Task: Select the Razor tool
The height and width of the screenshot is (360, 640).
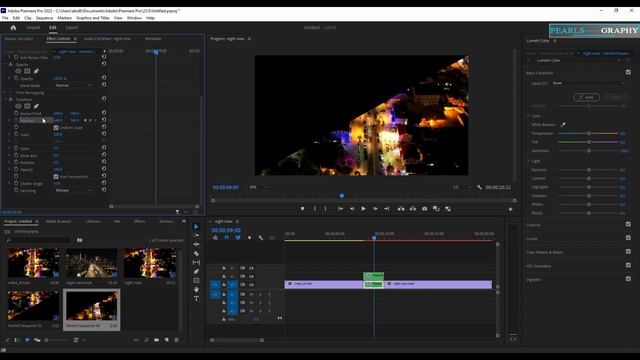Action: pyautogui.click(x=196, y=253)
